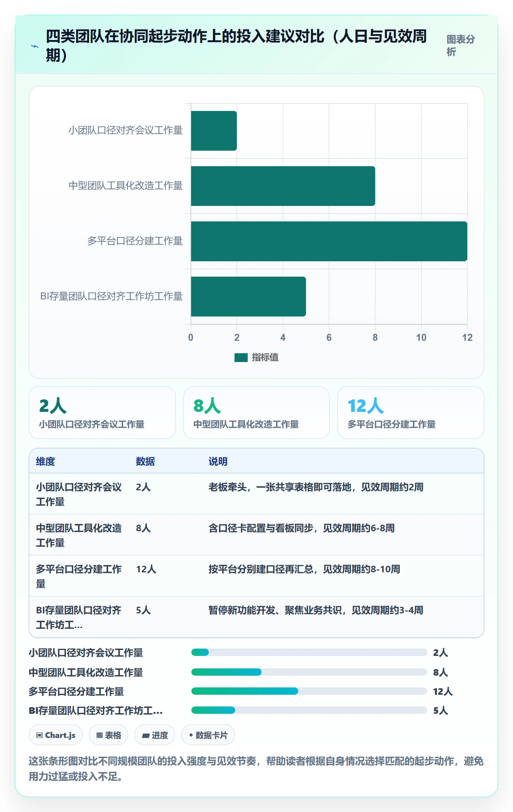This screenshot has width=513, height=812.
Task: Select the chart bar for 小团队口径对齐会议工作量
Action: click(214, 131)
